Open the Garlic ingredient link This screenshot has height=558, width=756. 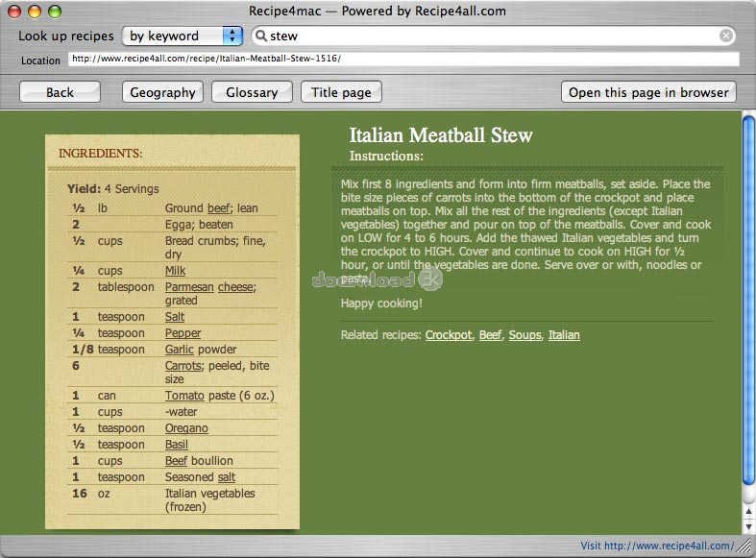click(179, 350)
